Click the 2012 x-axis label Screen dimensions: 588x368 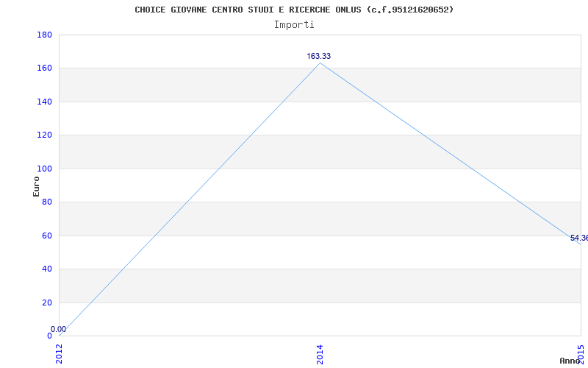(x=60, y=354)
